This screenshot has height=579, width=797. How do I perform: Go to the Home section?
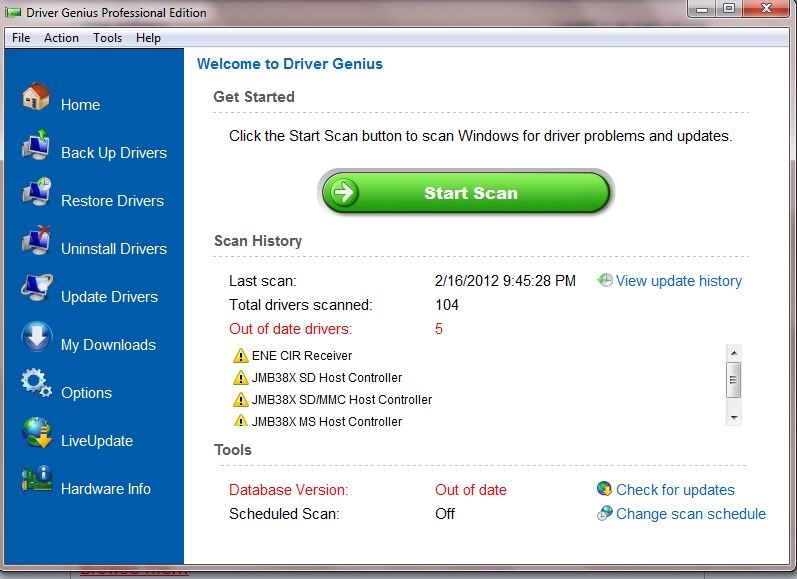(80, 105)
